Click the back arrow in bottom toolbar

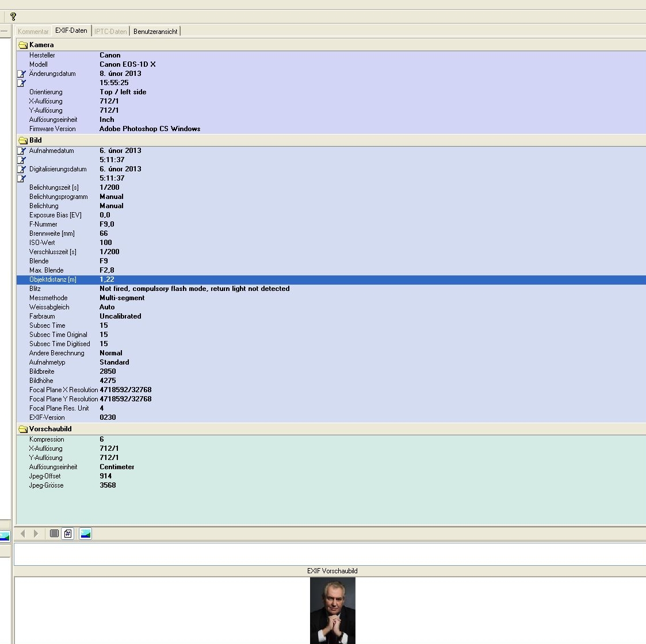(23, 534)
